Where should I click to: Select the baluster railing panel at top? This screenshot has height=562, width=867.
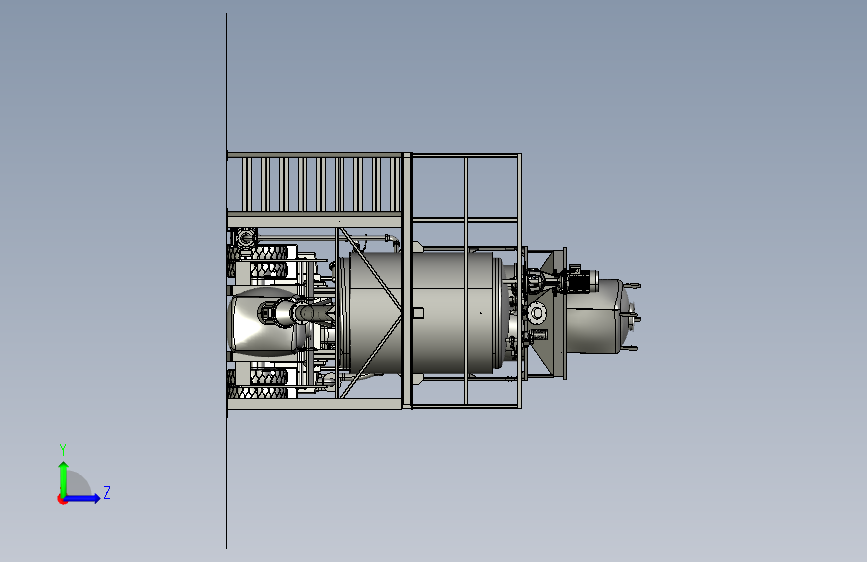coord(315,185)
